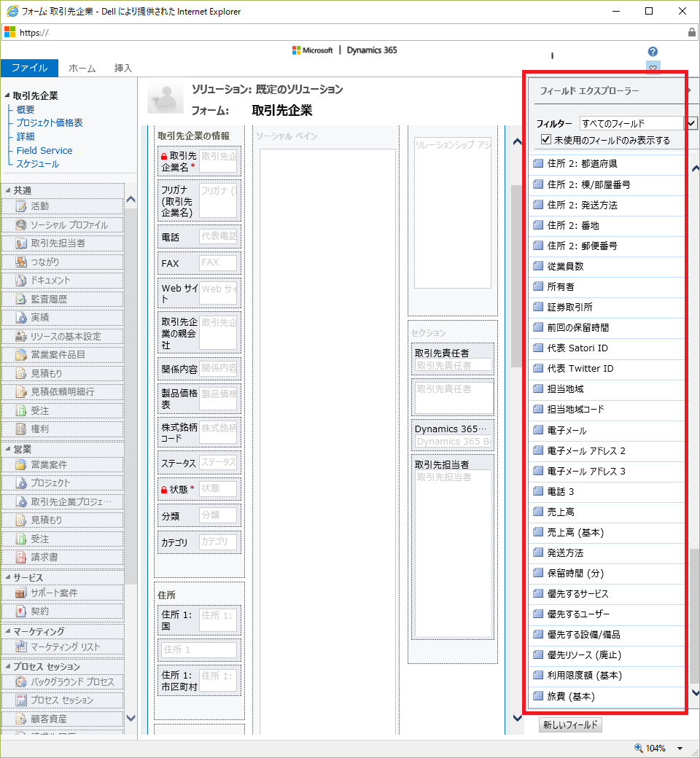
Task: Click the 新しいフィールド button
Action: (570, 724)
